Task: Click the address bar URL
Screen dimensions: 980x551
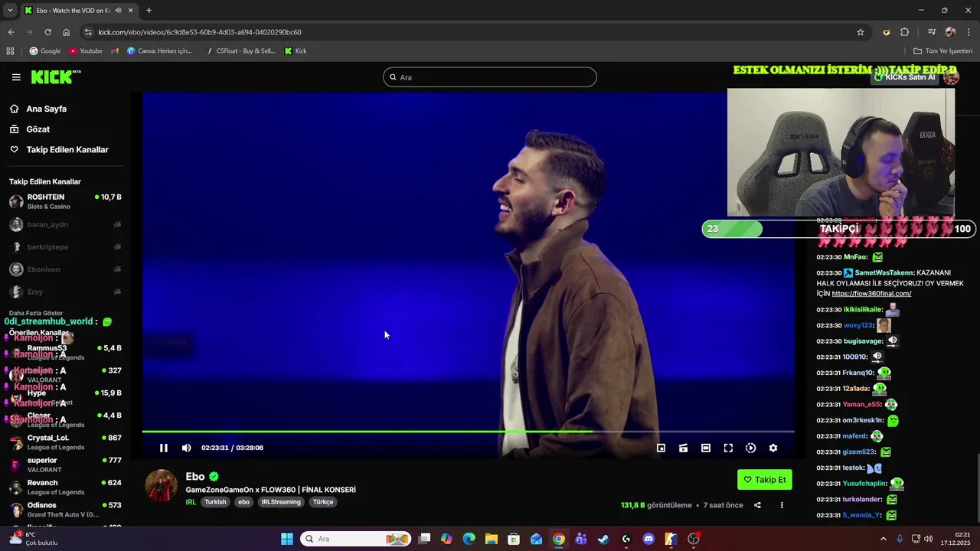Action: pyautogui.click(x=200, y=32)
